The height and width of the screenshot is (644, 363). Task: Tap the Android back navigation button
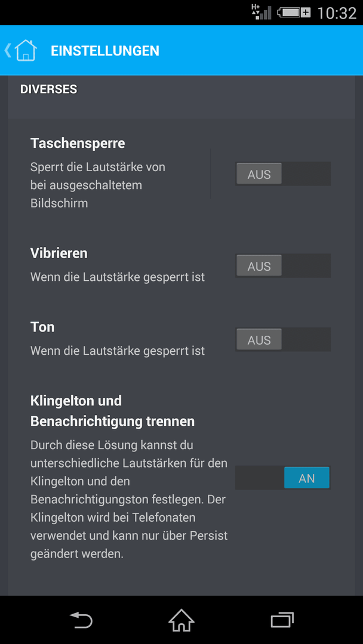click(81, 620)
